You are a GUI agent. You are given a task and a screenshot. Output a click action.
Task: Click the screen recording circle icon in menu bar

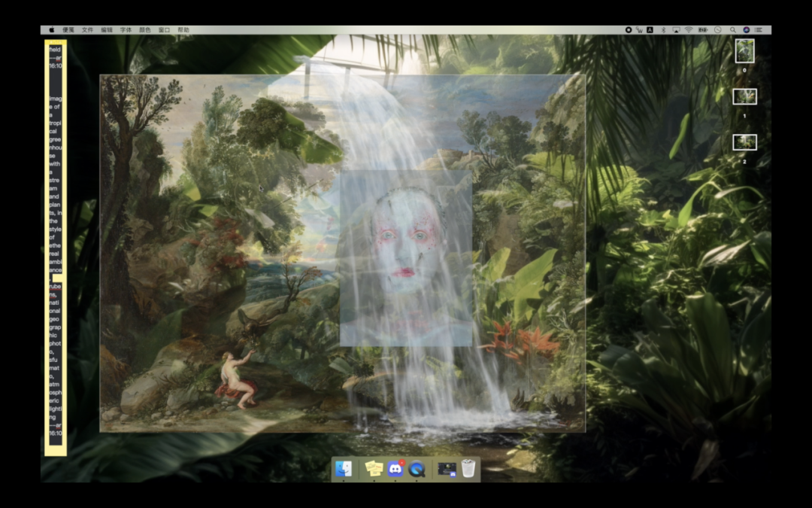[629, 30]
